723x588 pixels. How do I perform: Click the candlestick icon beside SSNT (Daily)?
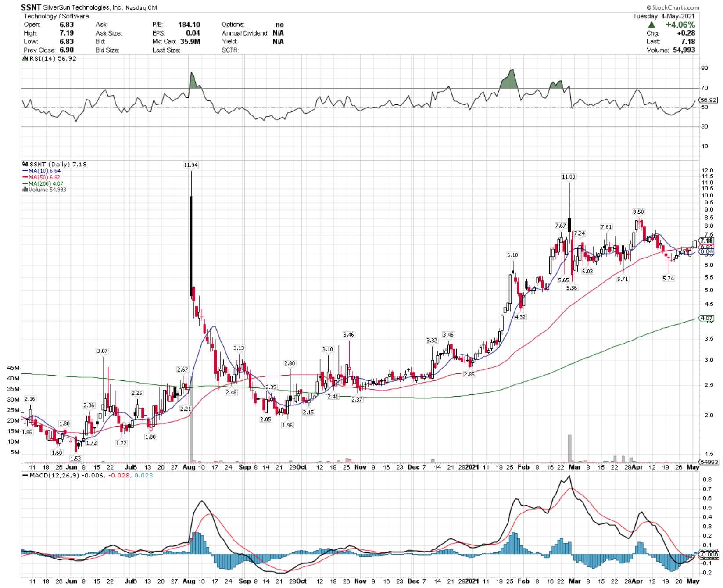[25, 165]
